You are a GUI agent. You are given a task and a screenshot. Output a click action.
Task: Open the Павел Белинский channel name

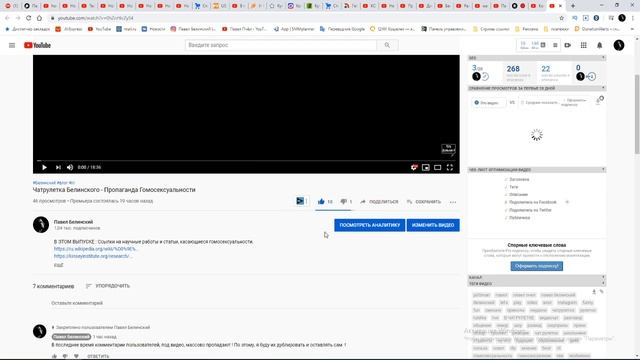click(73, 222)
